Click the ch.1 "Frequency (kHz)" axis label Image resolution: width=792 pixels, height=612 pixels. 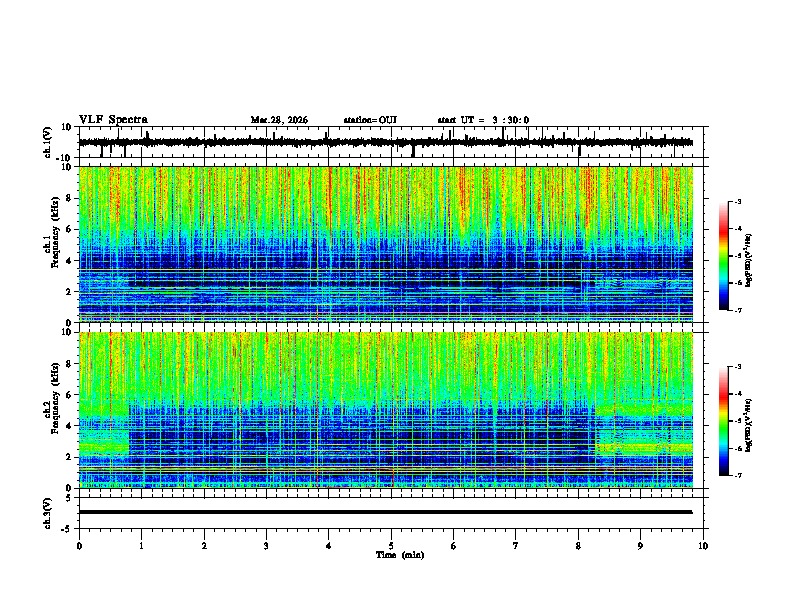pyautogui.click(x=55, y=233)
